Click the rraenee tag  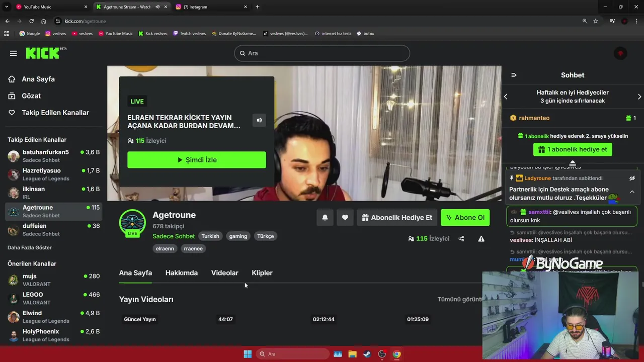(193, 248)
